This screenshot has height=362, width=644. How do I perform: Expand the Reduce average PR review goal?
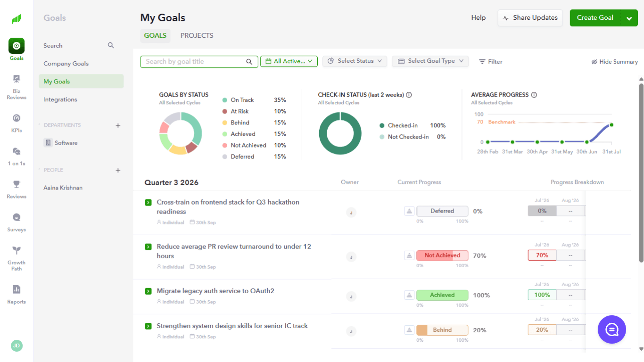pyautogui.click(x=148, y=247)
